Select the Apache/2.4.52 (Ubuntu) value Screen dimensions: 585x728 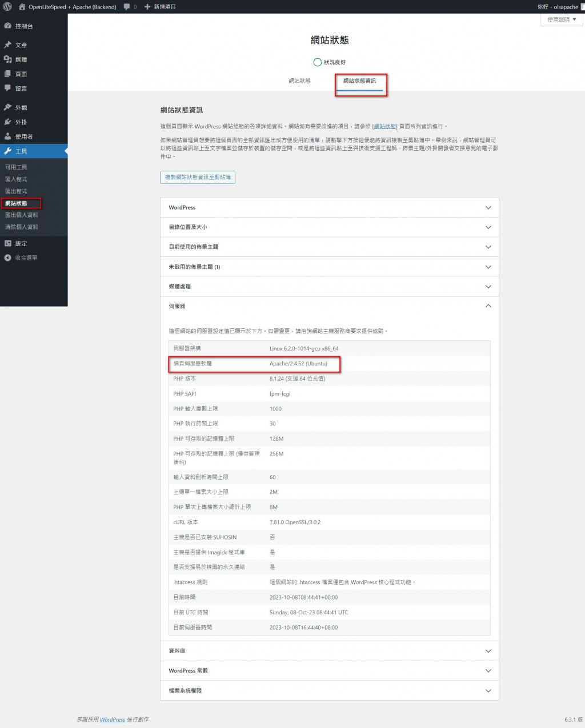point(298,364)
